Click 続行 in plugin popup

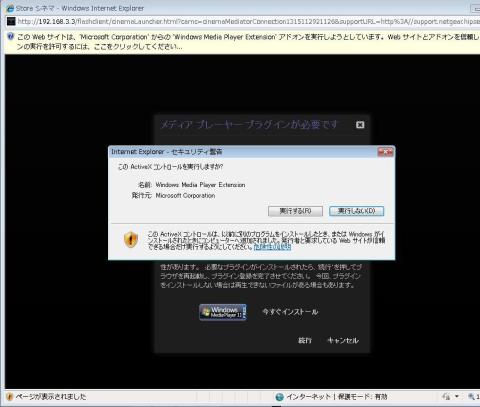(305, 340)
